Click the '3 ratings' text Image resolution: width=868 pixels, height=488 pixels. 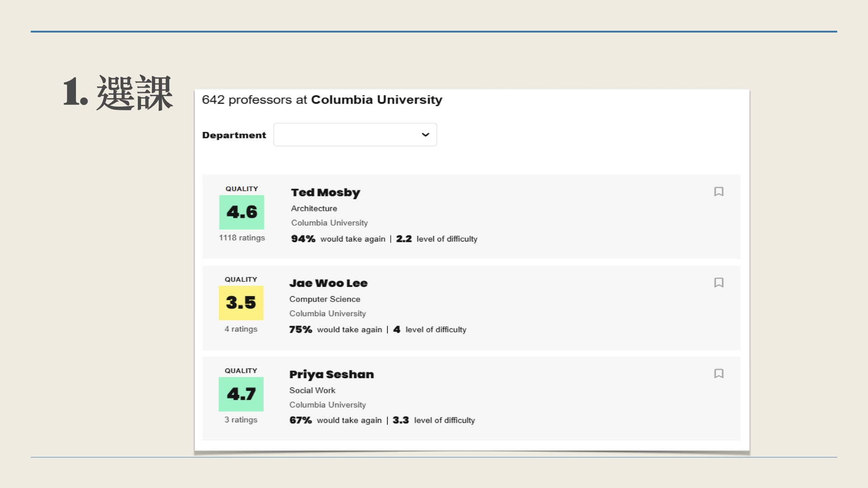(241, 420)
